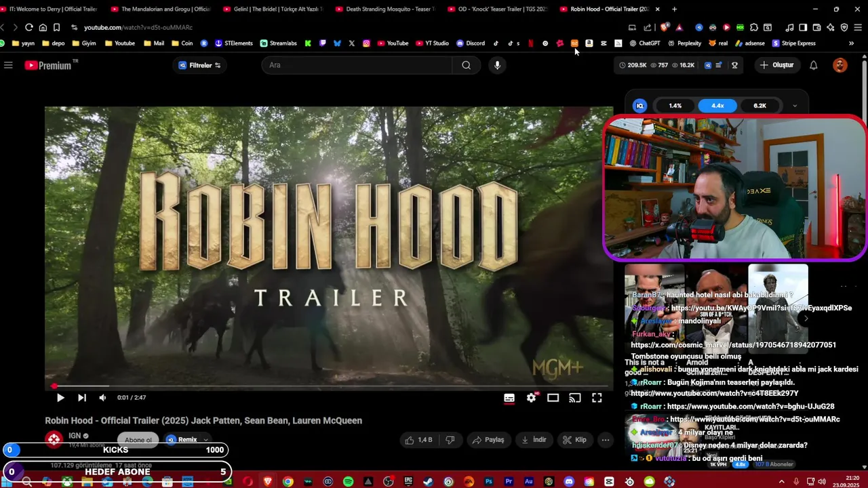Open the Robin Hood video title text
This screenshot has height=488, width=868.
coord(203,421)
